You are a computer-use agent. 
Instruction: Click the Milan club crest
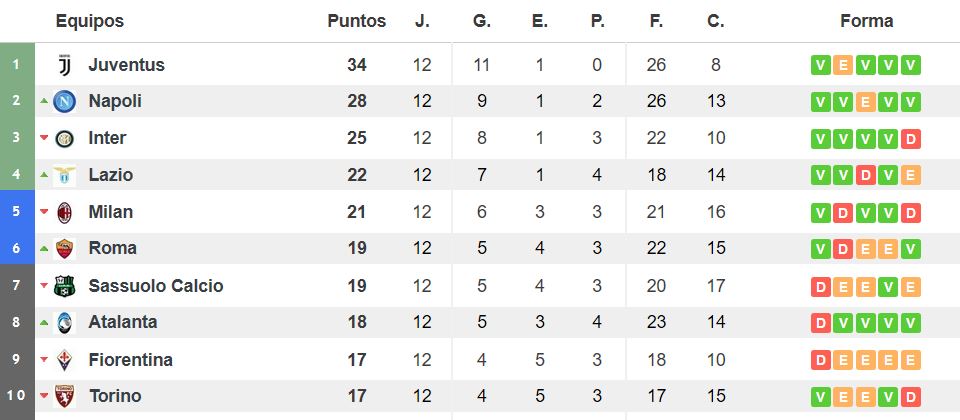[x=64, y=212]
